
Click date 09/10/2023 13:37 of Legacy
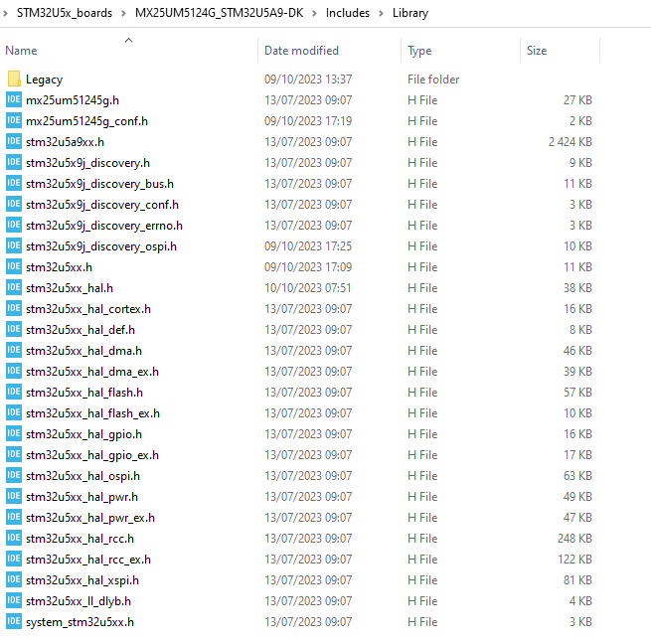[308, 80]
